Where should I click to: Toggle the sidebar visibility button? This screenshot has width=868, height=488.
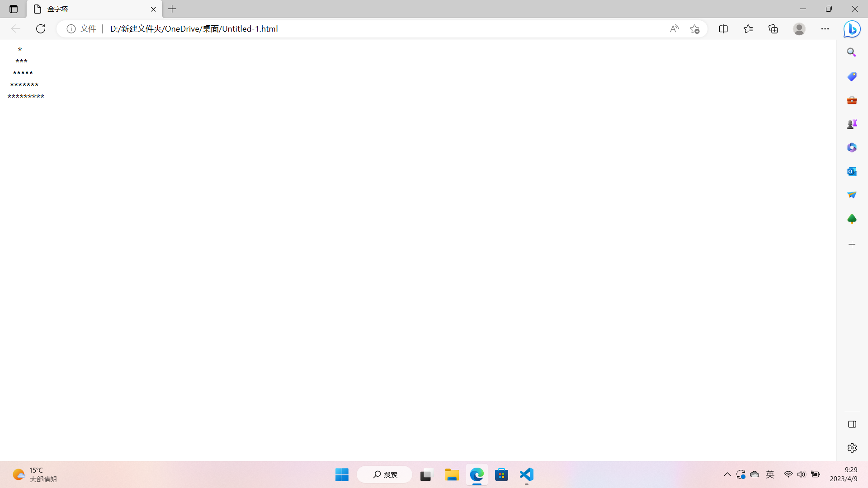click(x=852, y=424)
